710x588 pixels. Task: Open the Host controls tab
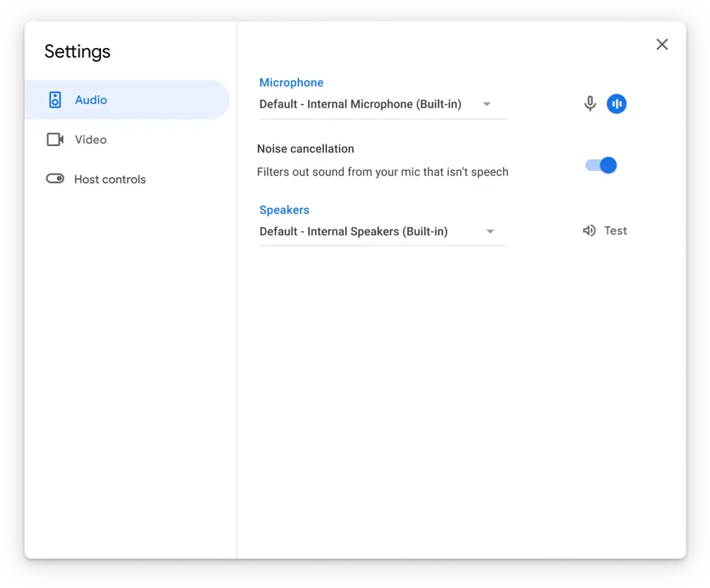(x=110, y=179)
